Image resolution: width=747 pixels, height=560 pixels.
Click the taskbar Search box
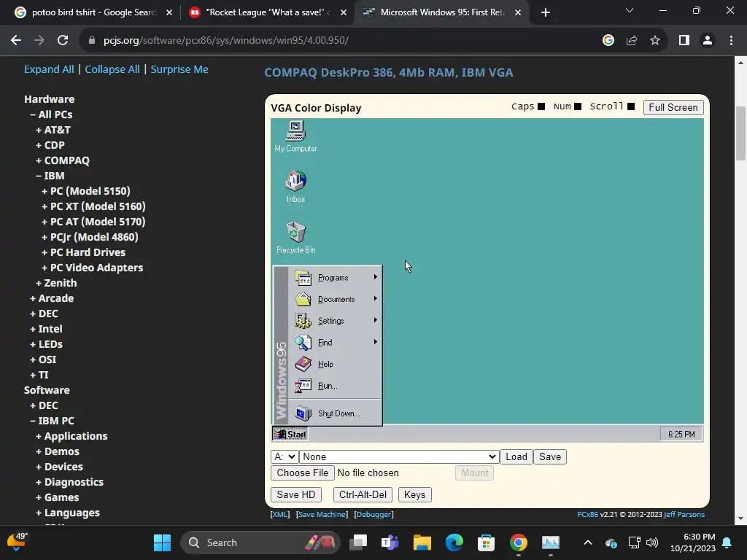click(x=260, y=542)
